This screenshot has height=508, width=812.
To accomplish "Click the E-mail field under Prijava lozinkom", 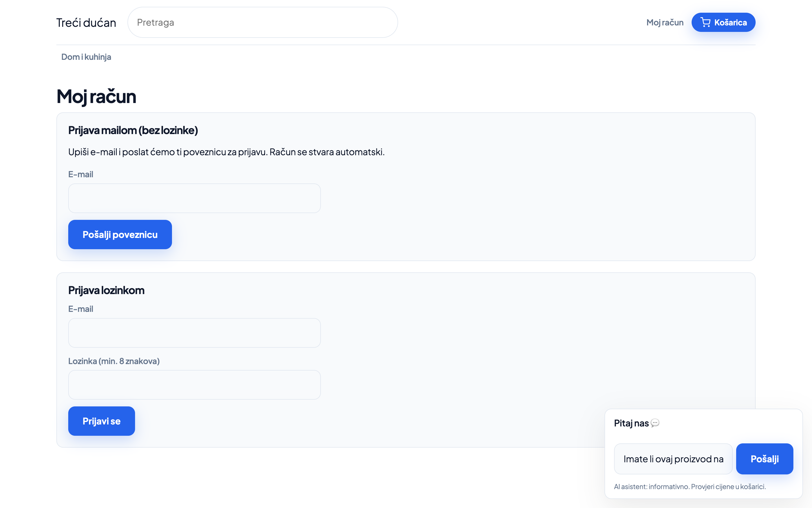I will tap(194, 333).
